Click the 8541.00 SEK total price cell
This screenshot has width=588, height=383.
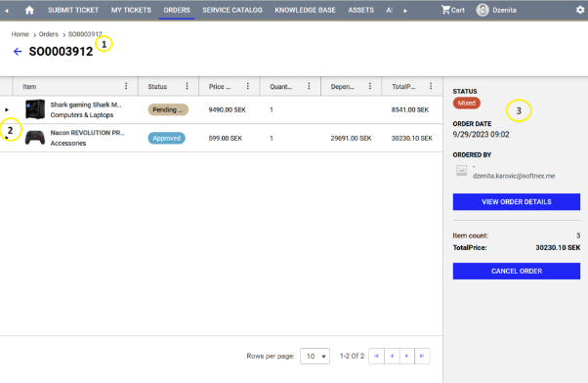[410, 109]
